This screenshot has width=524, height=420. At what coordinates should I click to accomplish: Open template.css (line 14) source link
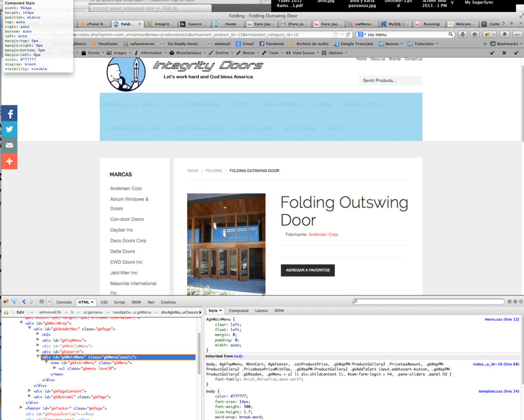click(x=499, y=391)
